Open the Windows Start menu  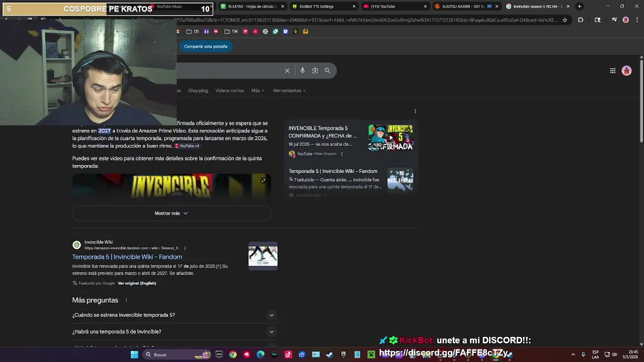[x=134, y=355]
